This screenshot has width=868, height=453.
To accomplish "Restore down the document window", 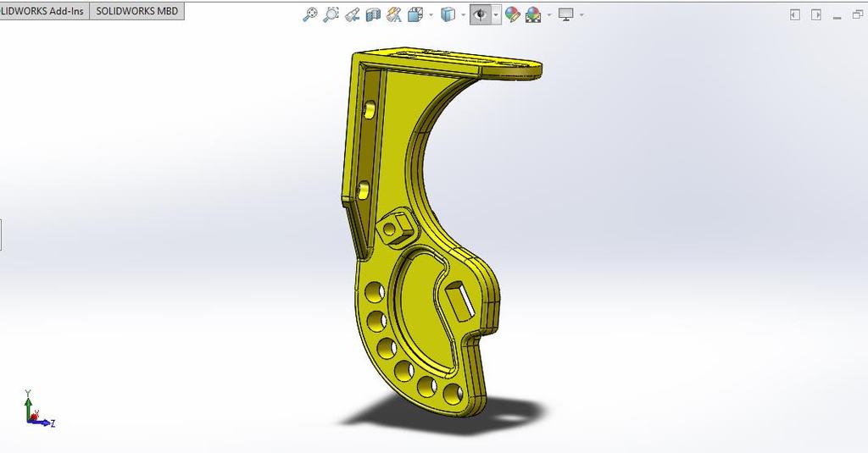I will click(x=858, y=15).
